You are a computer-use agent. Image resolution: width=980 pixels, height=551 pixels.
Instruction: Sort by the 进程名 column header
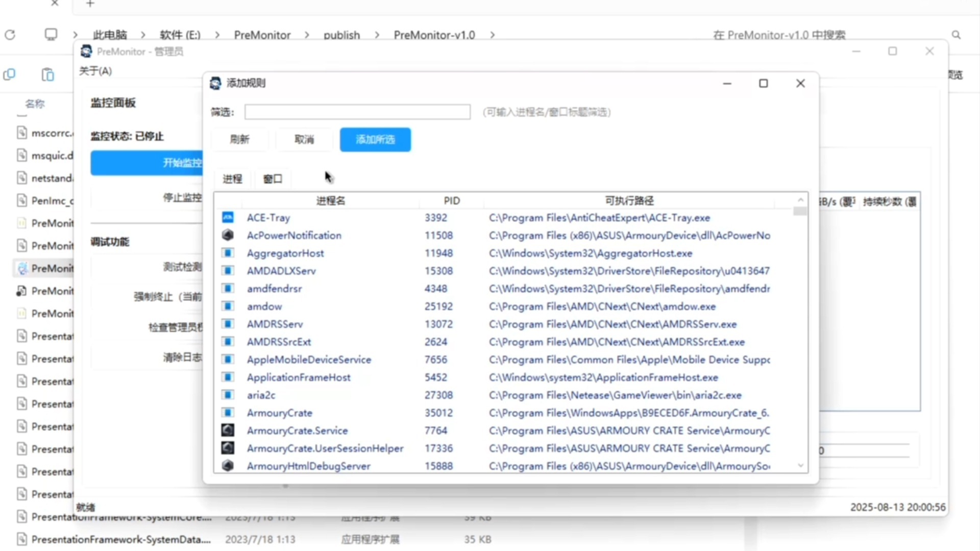point(331,201)
